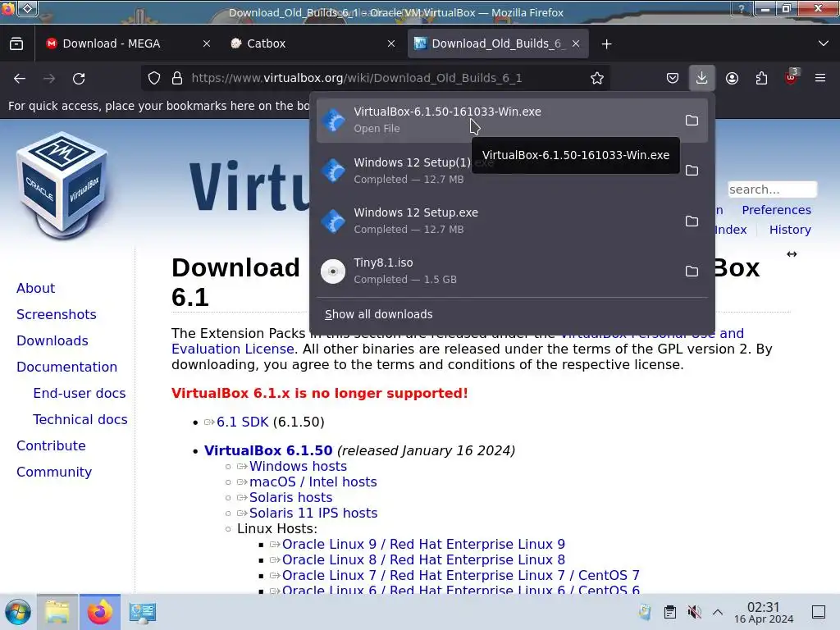Expand hidden system tray icons chevron

click(x=718, y=612)
